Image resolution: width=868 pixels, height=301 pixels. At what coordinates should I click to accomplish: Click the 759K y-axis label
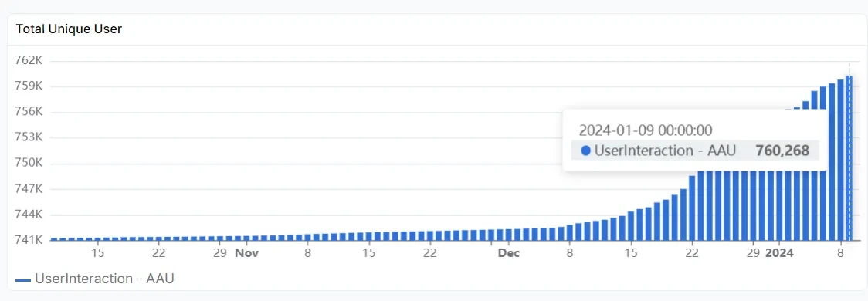[x=29, y=86]
